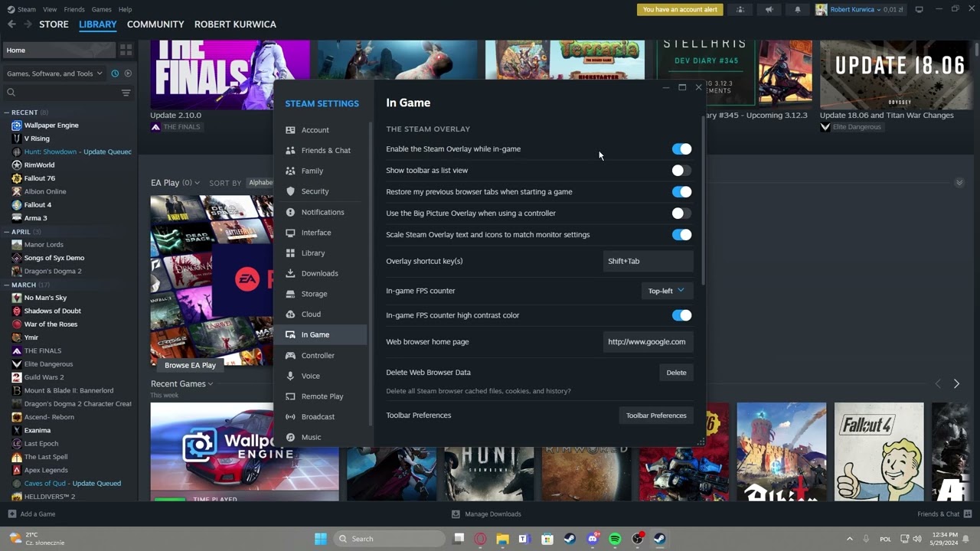Open Library settings grid icon
This screenshot has height=551, width=980.
(x=290, y=253)
